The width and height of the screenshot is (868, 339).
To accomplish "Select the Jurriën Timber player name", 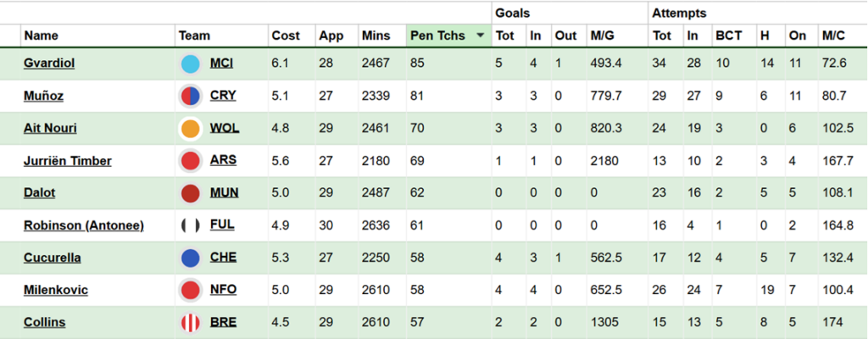I will point(67,161).
